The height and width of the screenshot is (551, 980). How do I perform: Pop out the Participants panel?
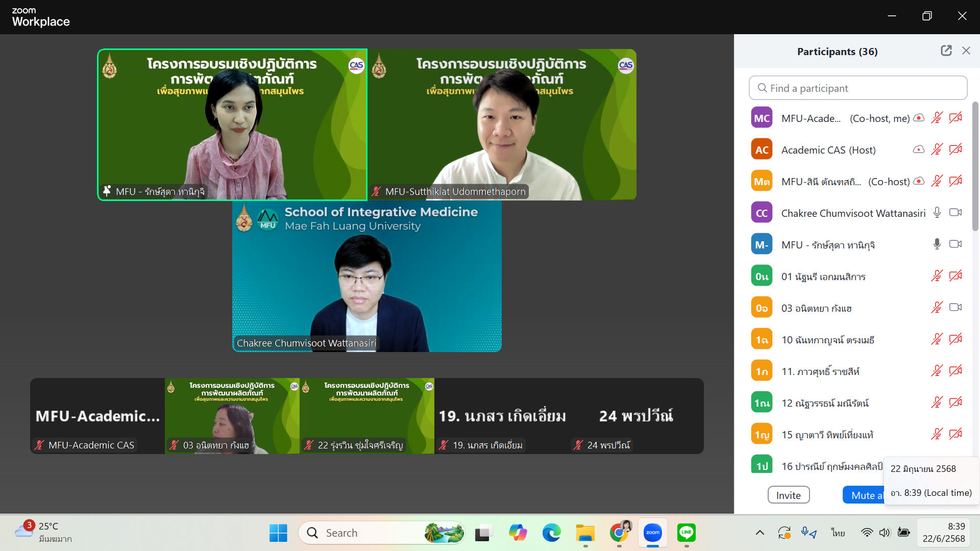[x=946, y=51]
